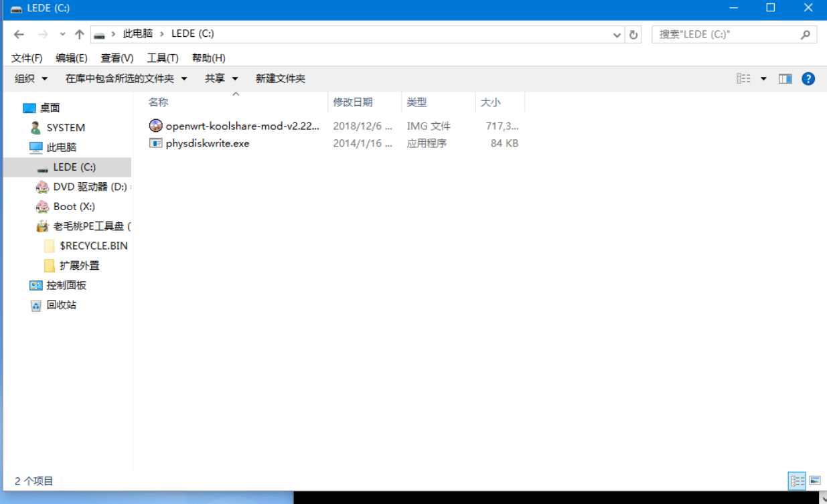The width and height of the screenshot is (827, 504).
Task: Click the DVD 驱动器 drive icon
Action: (x=42, y=187)
